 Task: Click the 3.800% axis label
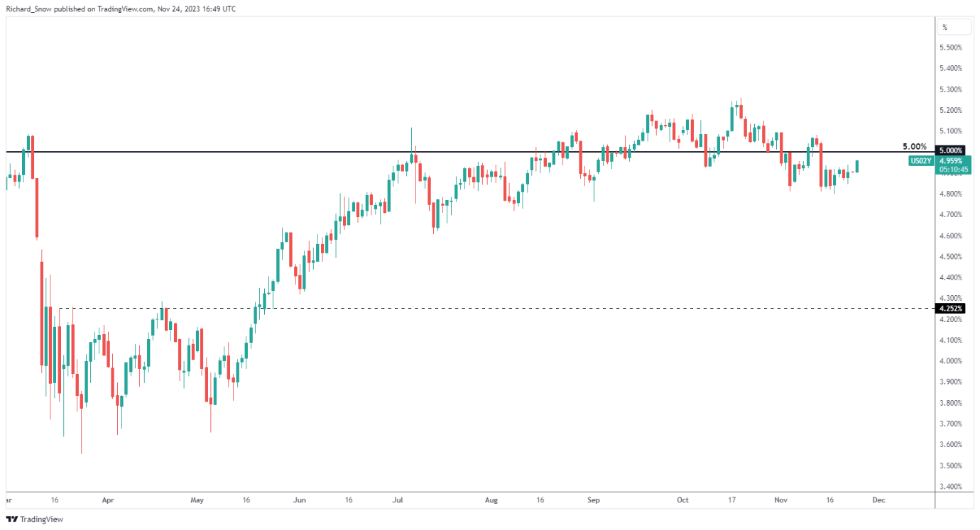coord(951,403)
